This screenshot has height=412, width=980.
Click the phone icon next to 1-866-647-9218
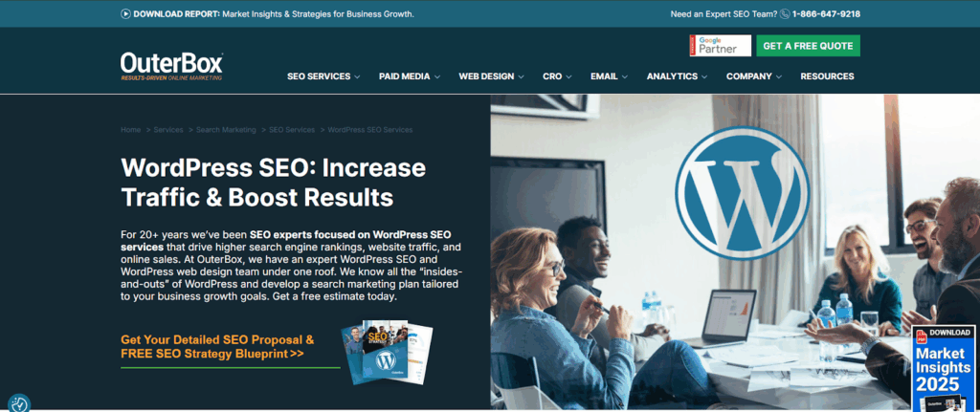(x=785, y=13)
